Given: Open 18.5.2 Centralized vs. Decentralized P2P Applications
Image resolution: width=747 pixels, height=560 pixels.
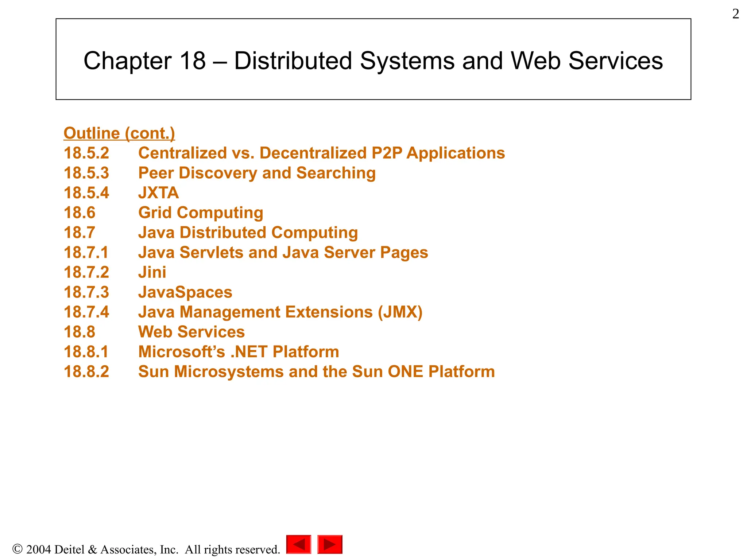Looking at the screenshot, I should tap(321, 153).
